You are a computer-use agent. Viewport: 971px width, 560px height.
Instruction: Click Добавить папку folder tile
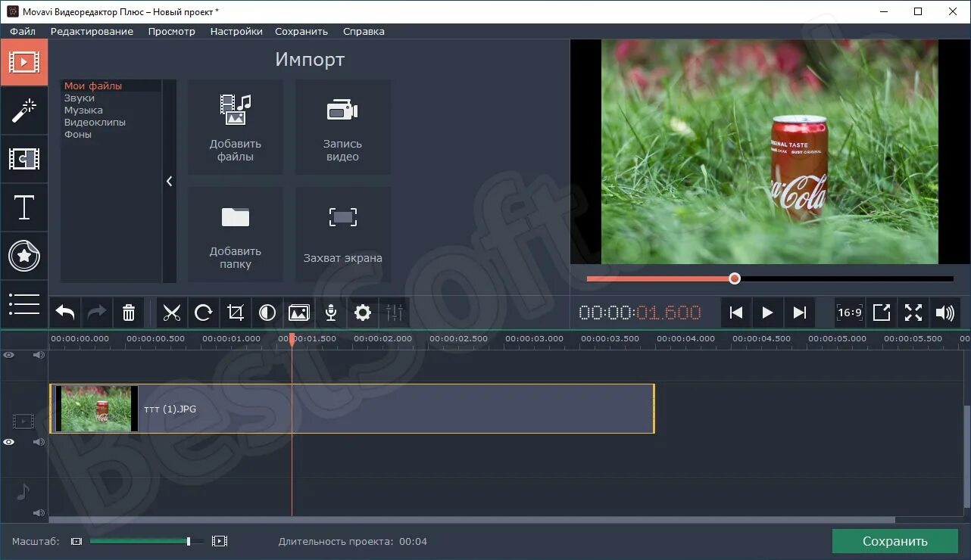click(x=236, y=235)
